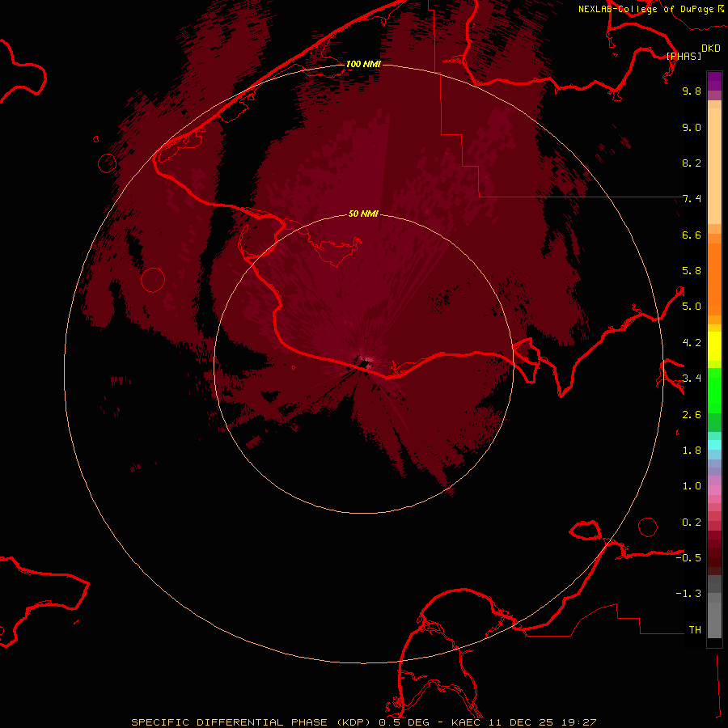Click the TH threshold label
728x728 pixels.
pyautogui.click(x=695, y=630)
